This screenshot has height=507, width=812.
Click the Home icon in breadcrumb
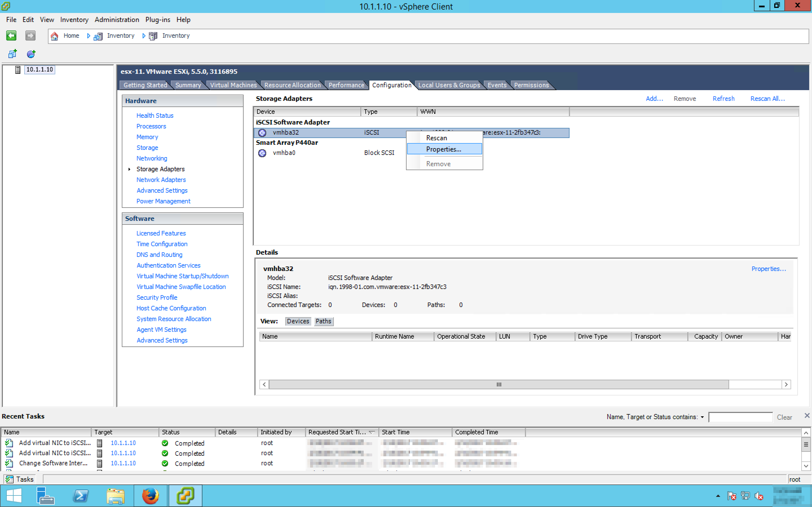pyautogui.click(x=54, y=36)
